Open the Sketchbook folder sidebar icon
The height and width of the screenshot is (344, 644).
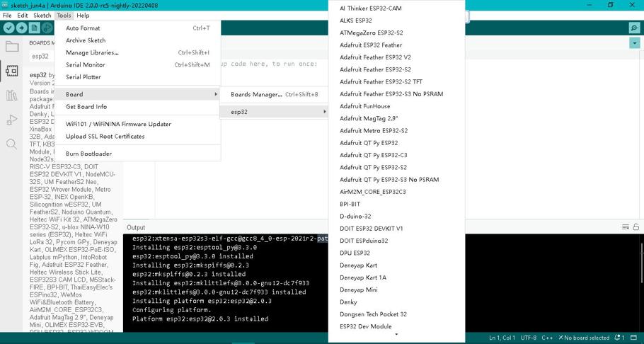[11, 47]
